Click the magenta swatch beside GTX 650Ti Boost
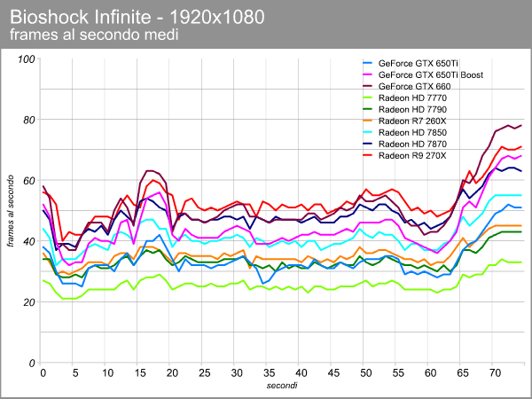The image size is (532, 399). pyautogui.click(x=367, y=75)
